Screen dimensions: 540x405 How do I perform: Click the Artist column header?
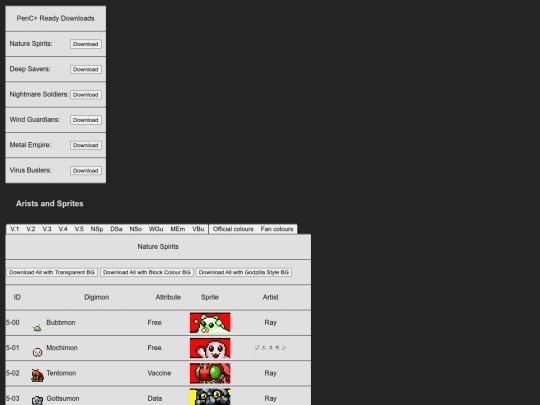point(270,297)
